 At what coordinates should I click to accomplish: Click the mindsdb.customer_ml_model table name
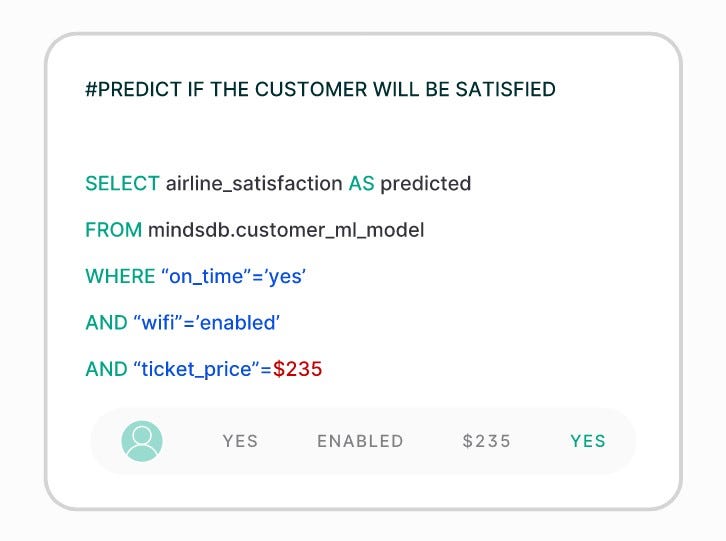286,230
